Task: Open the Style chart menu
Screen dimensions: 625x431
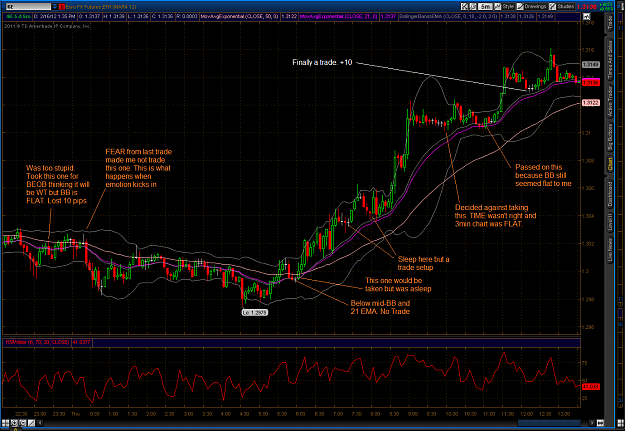Action: pyautogui.click(x=505, y=6)
